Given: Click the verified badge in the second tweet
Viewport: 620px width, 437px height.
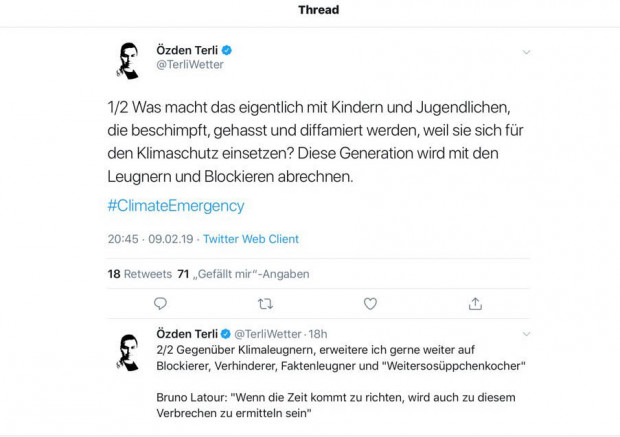Looking at the screenshot, I should click(226, 333).
